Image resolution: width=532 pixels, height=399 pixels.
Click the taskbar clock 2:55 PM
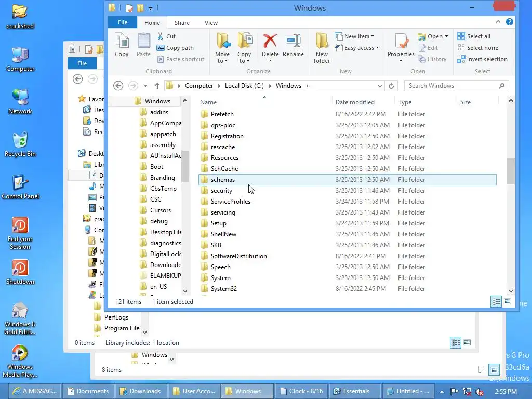(506, 392)
